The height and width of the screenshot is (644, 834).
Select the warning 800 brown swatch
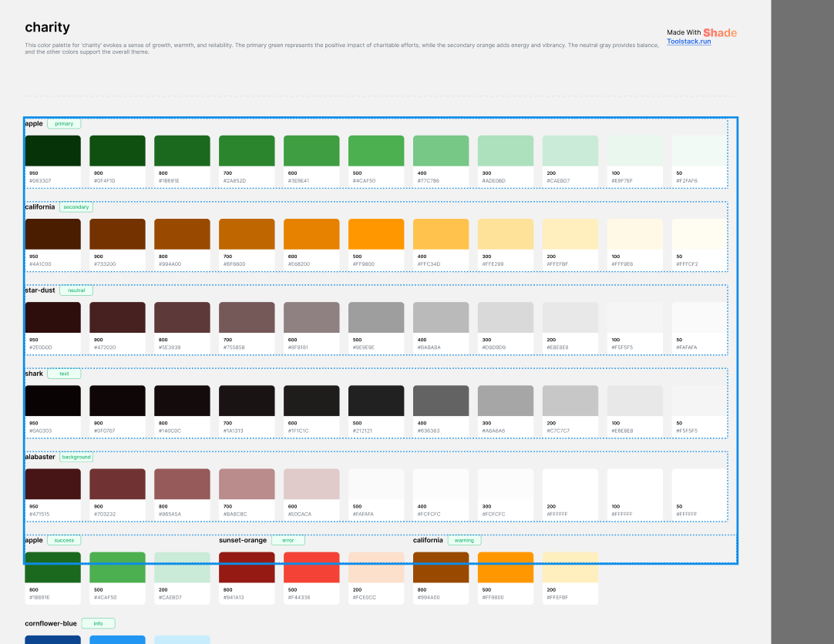(441, 568)
